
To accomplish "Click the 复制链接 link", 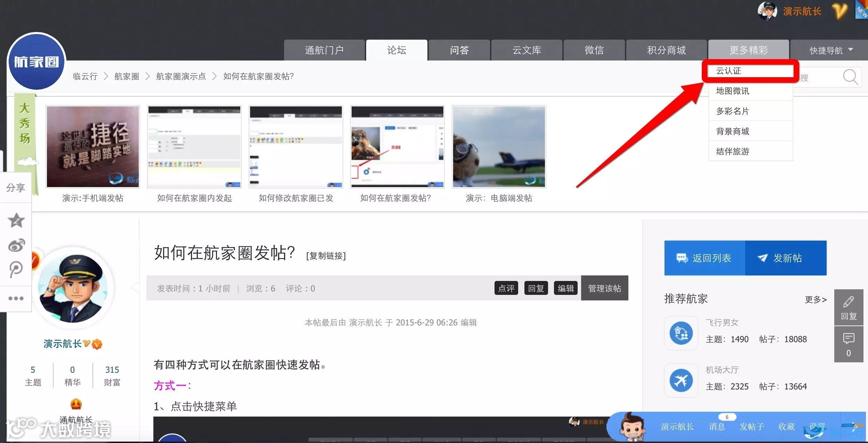I will point(326,256).
